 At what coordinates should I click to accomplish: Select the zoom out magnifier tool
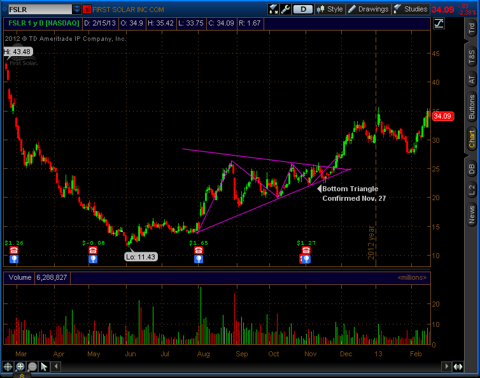click(32, 367)
